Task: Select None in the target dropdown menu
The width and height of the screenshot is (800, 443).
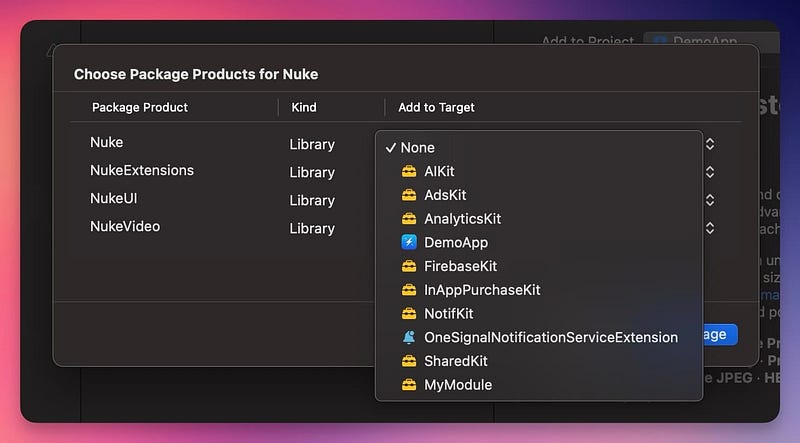Action: click(539, 147)
